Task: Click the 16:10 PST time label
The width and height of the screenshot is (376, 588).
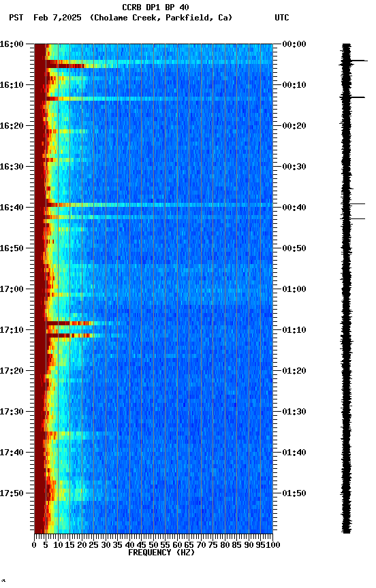Action: point(12,85)
